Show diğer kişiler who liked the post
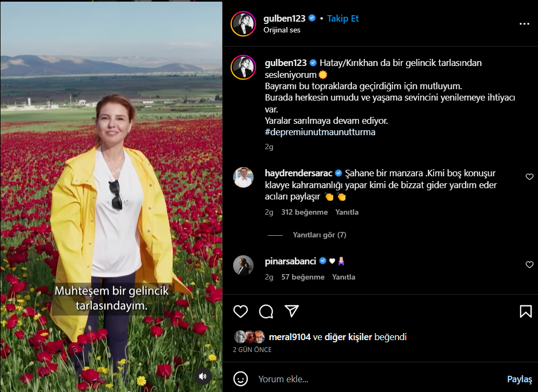Screen dimensions: 538x392 click(x=348, y=337)
